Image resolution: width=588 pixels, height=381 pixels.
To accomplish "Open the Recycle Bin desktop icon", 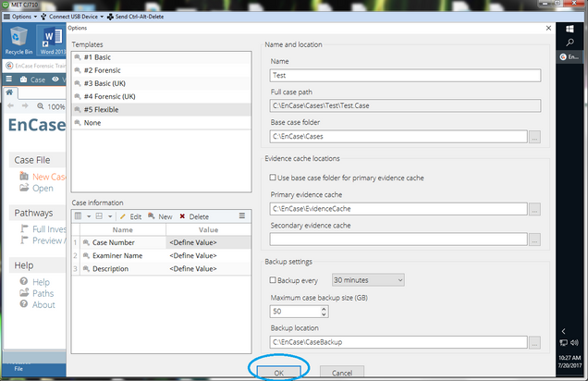I will [x=18, y=40].
